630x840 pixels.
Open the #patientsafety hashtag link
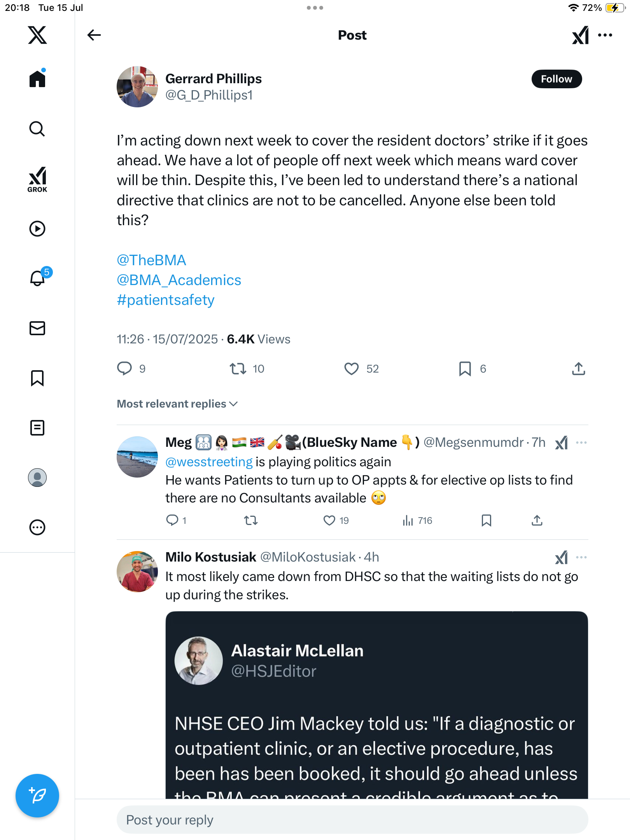pyautogui.click(x=166, y=300)
